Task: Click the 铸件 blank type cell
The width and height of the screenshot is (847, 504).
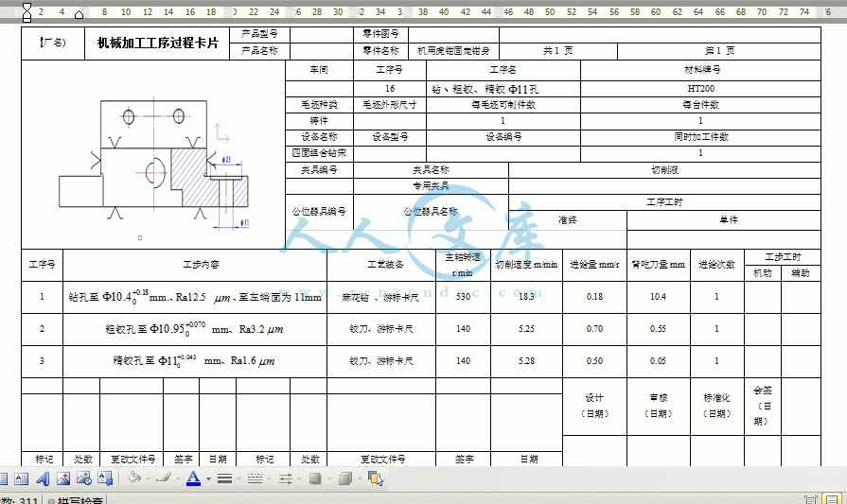Action: pos(319,121)
